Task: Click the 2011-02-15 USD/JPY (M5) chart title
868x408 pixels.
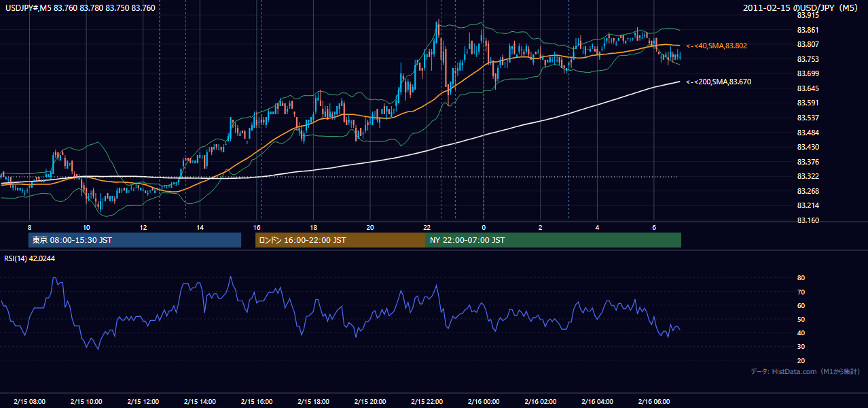Action: click(x=801, y=7)
